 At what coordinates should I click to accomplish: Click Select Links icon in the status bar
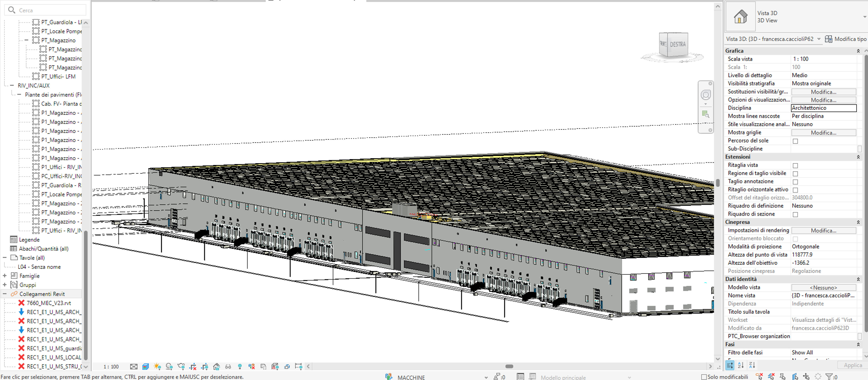pyautogui.click(x=759, y=377)
